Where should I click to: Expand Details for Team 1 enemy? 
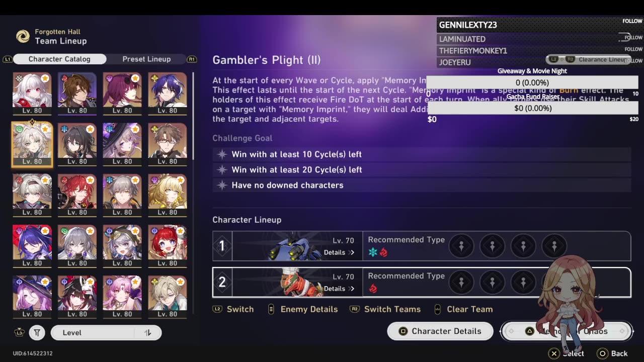click(339, 252)
